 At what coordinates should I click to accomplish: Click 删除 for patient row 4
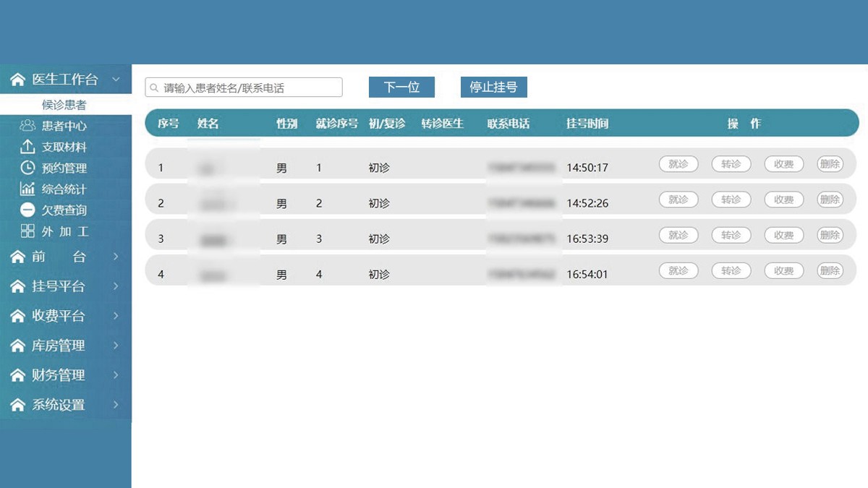(830, 271)
